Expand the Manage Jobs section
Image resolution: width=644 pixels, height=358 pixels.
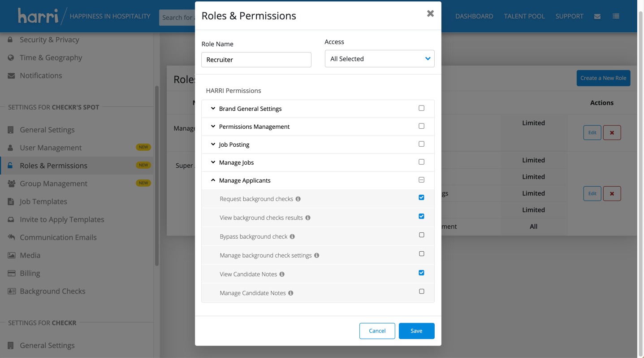[x=213, y=162]
